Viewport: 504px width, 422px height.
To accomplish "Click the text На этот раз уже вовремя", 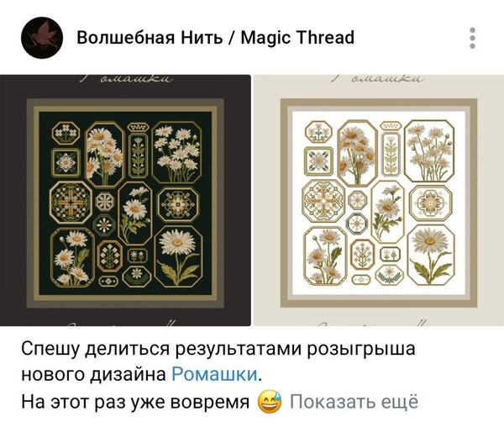I will click(x=135, y=402).
